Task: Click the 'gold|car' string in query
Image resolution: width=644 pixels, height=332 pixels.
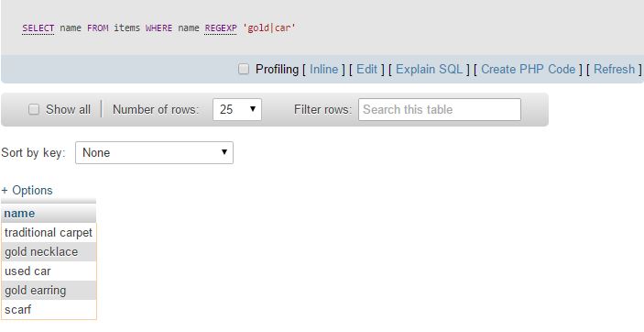Action: tap(269, 28)
